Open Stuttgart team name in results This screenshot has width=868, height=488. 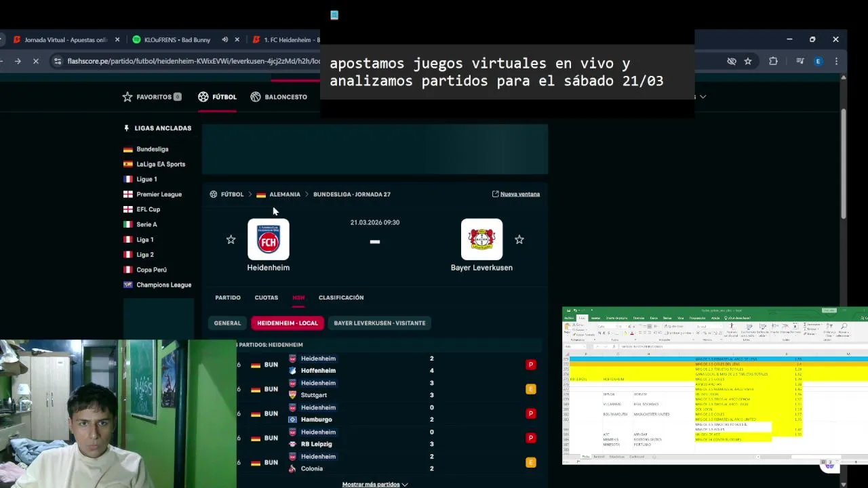pyautogui.click(x=314, y=395)
